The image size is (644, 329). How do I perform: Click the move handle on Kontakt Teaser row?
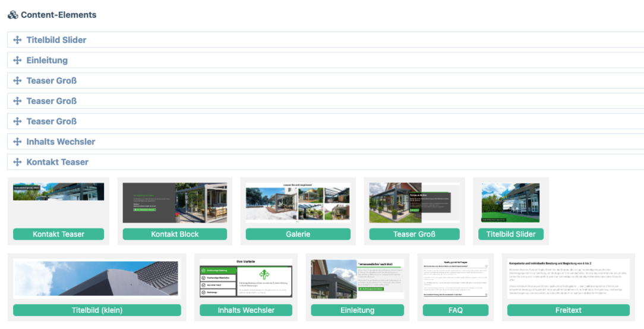click(17, 162)
